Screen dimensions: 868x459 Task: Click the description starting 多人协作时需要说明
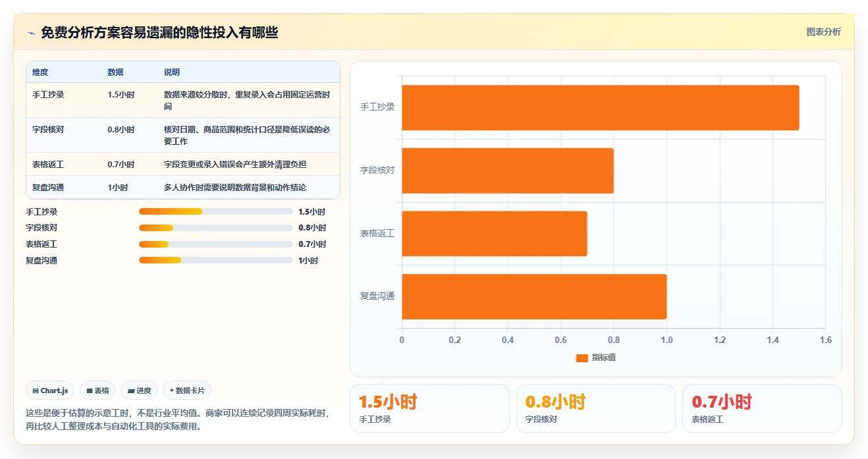[x=235, y=188]
